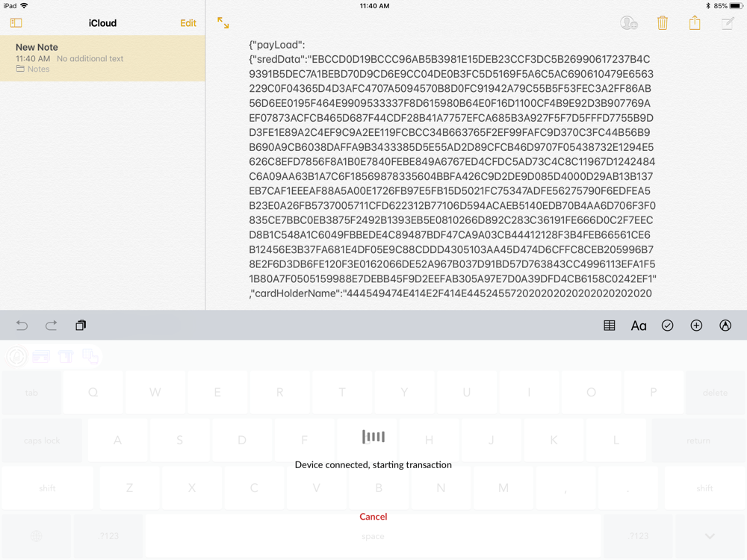Open the share sheet icon
Image resolution: width=747 pixels, height=560 pixels.
(695, 22)
